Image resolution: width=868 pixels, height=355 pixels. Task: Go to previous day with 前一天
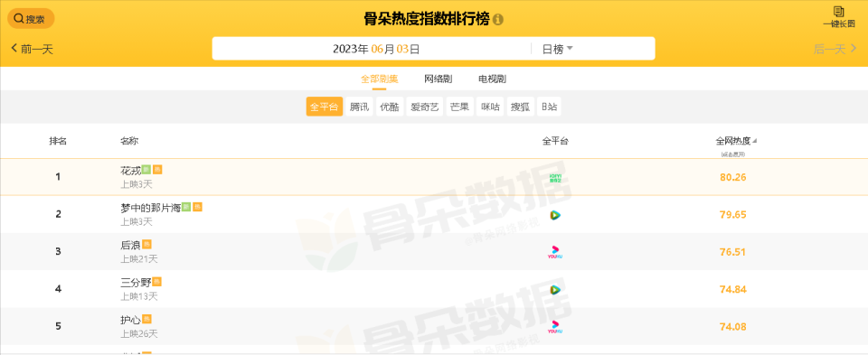[x=33, y=49]
